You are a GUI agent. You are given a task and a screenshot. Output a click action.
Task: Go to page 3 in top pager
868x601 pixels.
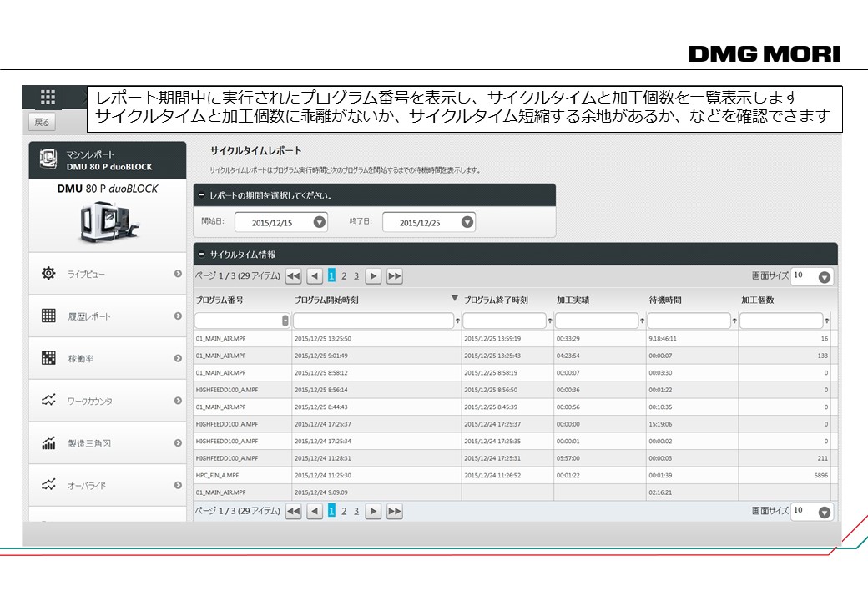click(356, 276)
